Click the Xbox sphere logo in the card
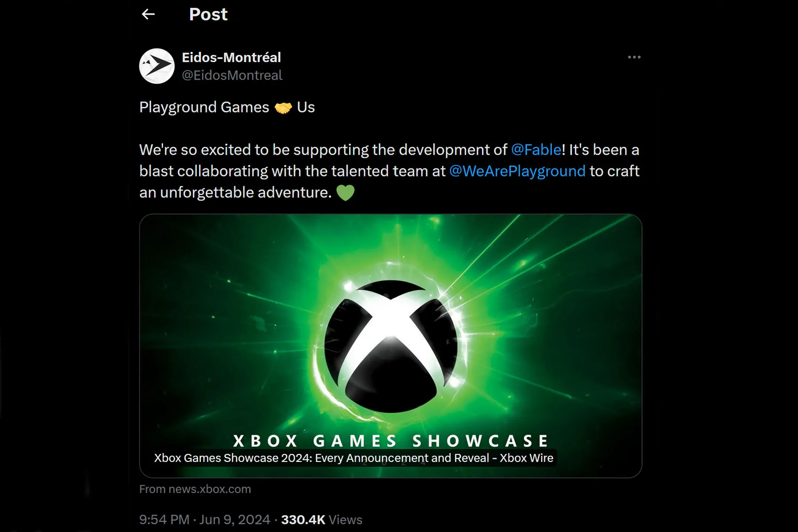The image size is (798, 532). click(391, 346)
